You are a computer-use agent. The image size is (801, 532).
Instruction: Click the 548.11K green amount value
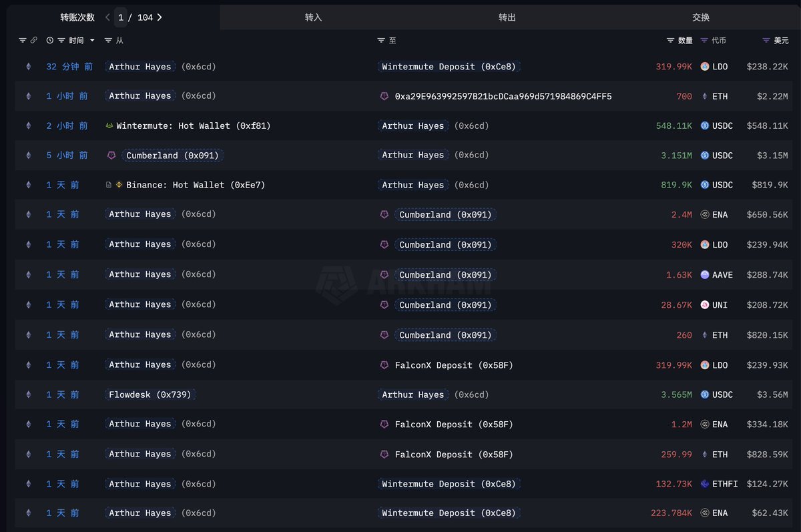(x=674, y=125)
